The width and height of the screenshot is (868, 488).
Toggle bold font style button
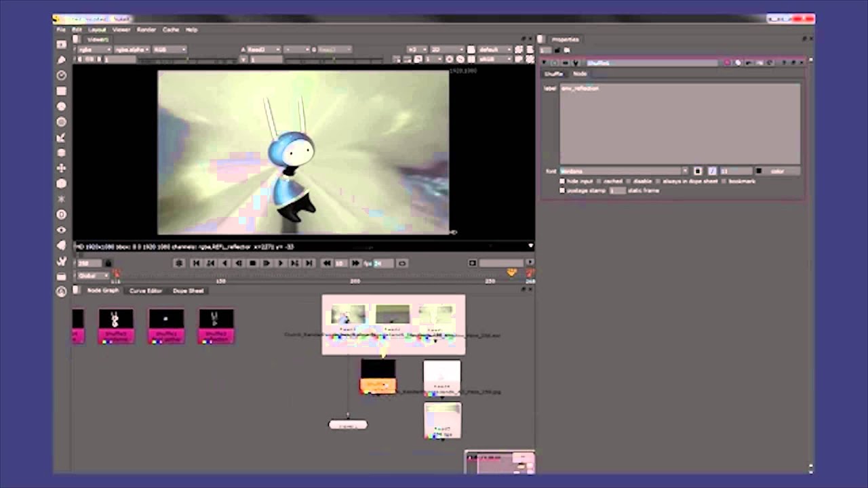(x=698, y=171)
